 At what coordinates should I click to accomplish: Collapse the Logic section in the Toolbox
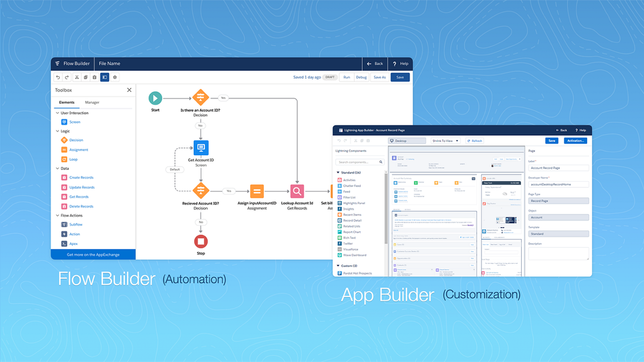point(56,131)
